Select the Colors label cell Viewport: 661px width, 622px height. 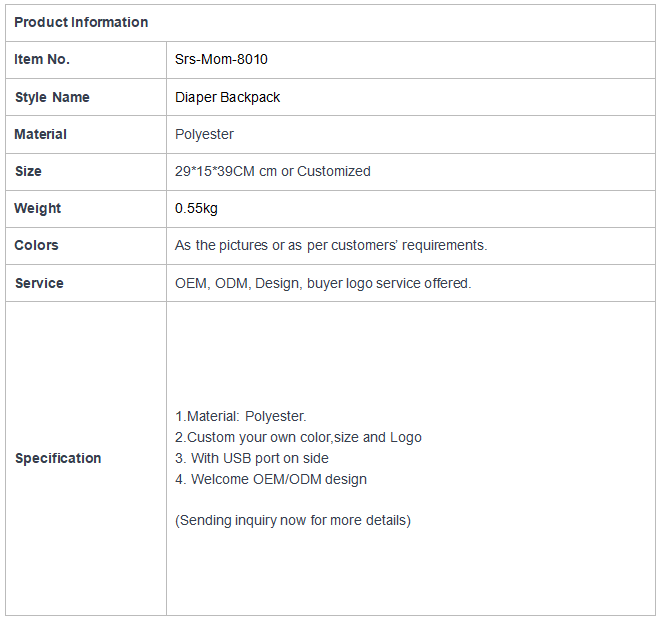coord(86,246)
